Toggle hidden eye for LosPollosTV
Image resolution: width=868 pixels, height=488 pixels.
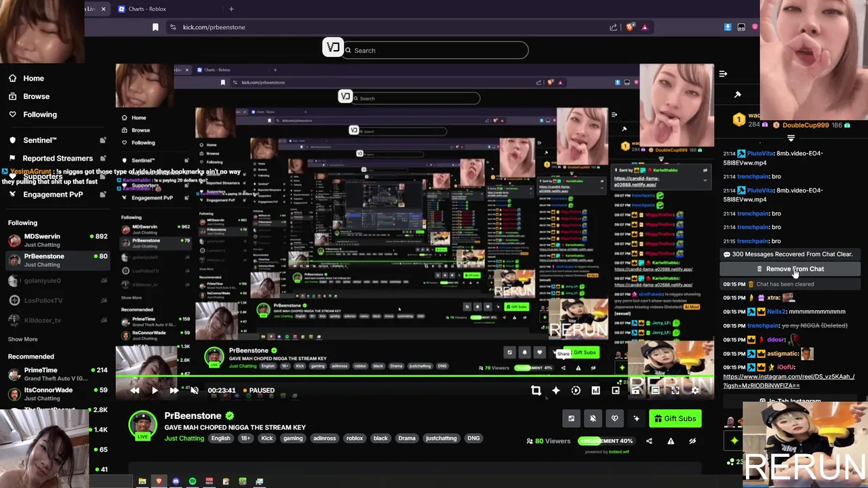104,300
